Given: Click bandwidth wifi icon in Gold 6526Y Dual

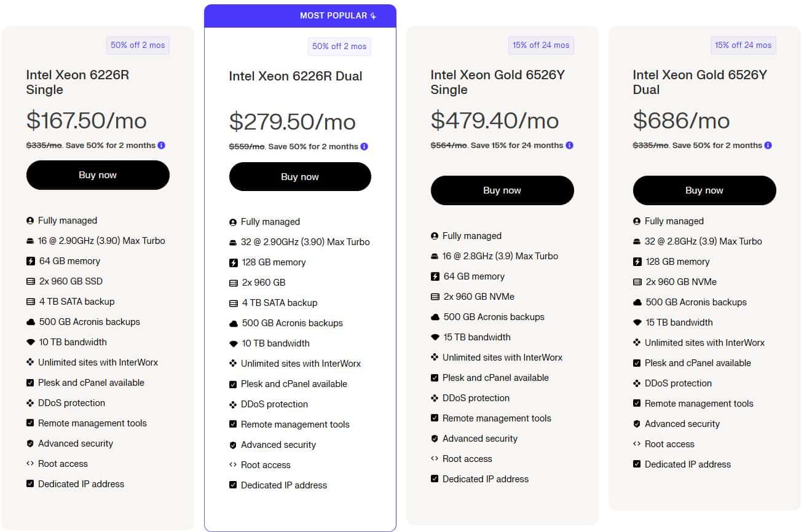Looking at the screenshot, I should pyautogui.click(x=637, y=323).
